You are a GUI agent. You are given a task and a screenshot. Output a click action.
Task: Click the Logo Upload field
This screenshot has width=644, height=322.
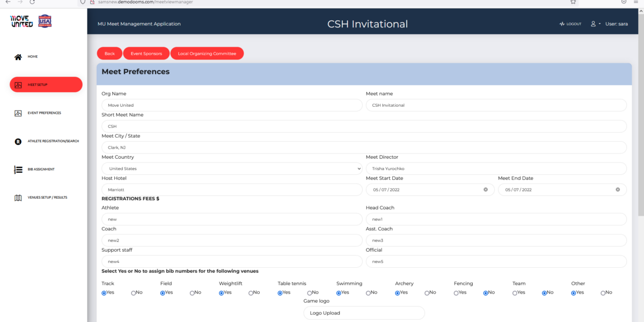364,313
